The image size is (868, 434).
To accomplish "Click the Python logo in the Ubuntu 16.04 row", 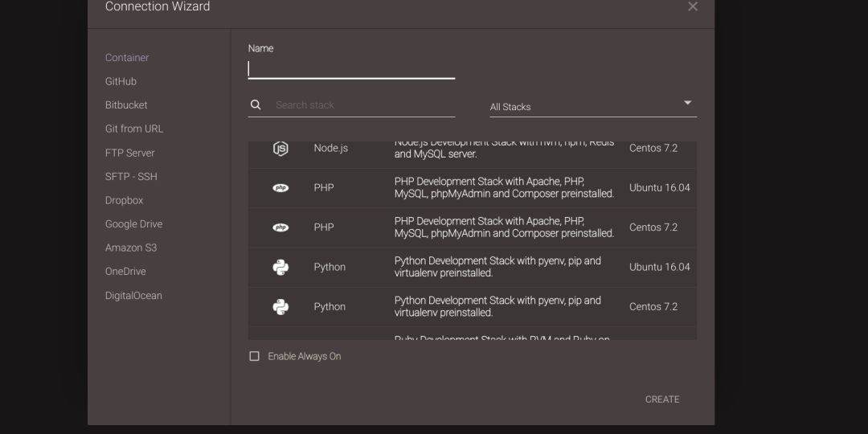I will pos(280,268).
